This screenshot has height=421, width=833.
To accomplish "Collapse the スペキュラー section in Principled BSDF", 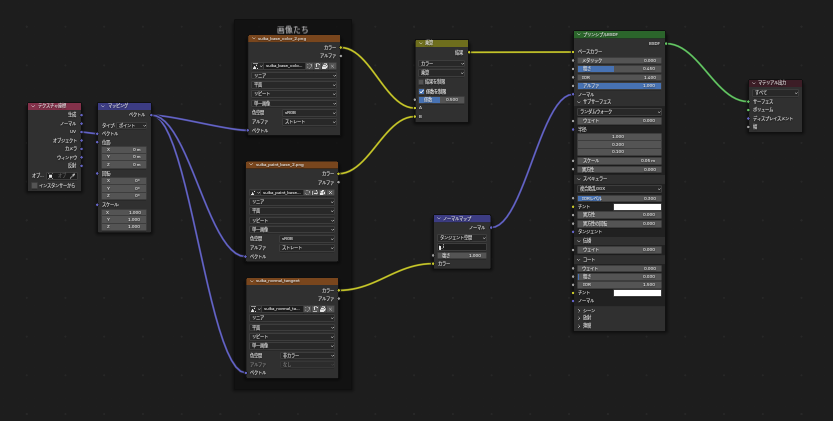I will [578, 179].
